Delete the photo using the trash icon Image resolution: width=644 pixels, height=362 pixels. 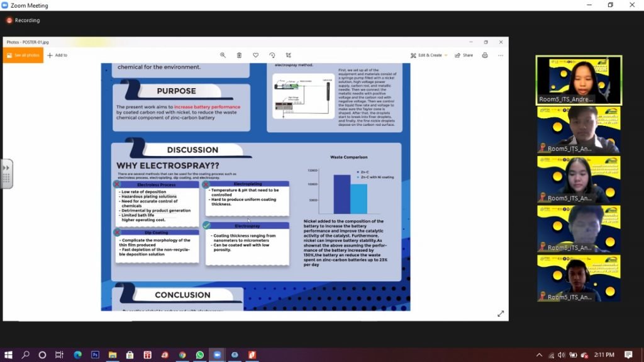[x=239, y=55]
